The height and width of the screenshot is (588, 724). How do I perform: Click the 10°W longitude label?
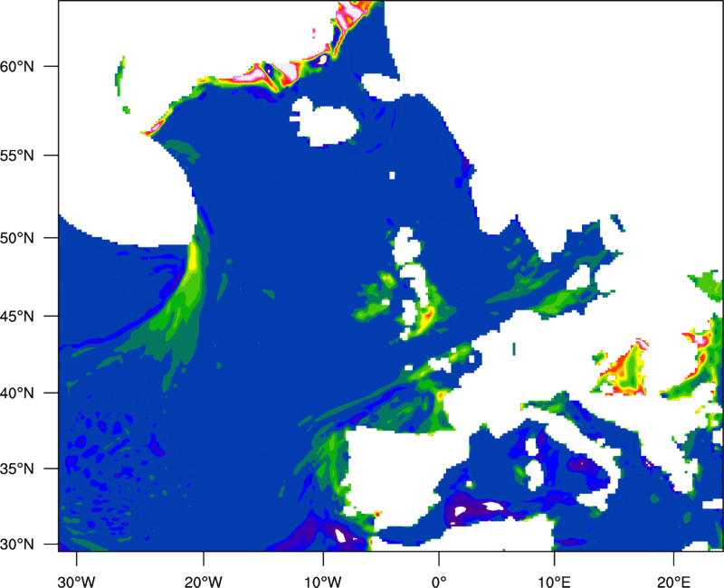tap(323, 582)
